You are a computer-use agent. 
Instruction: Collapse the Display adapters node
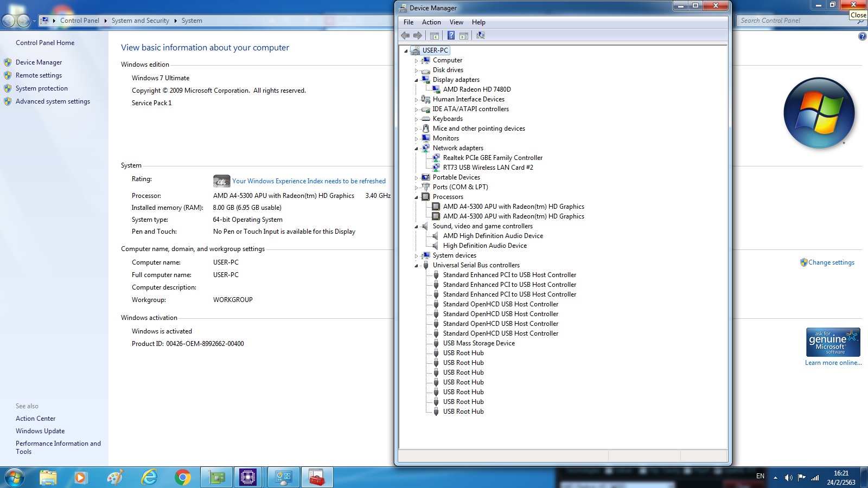[417, 80]
